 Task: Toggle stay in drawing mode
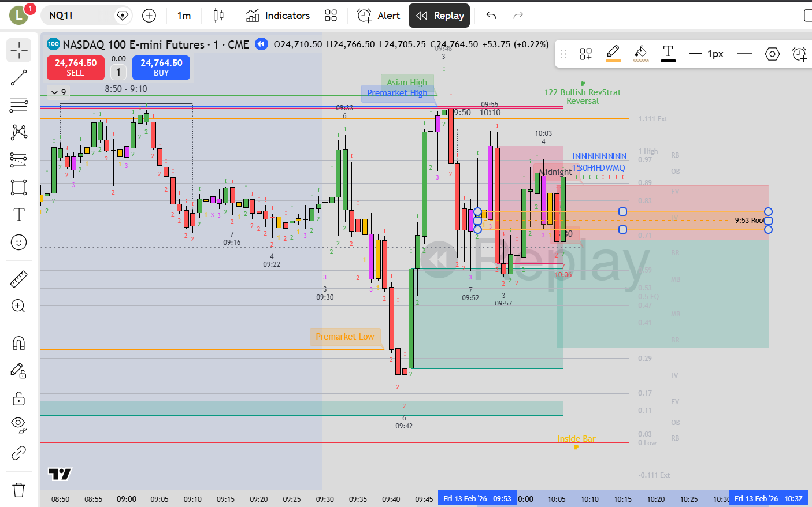[18, 371]
